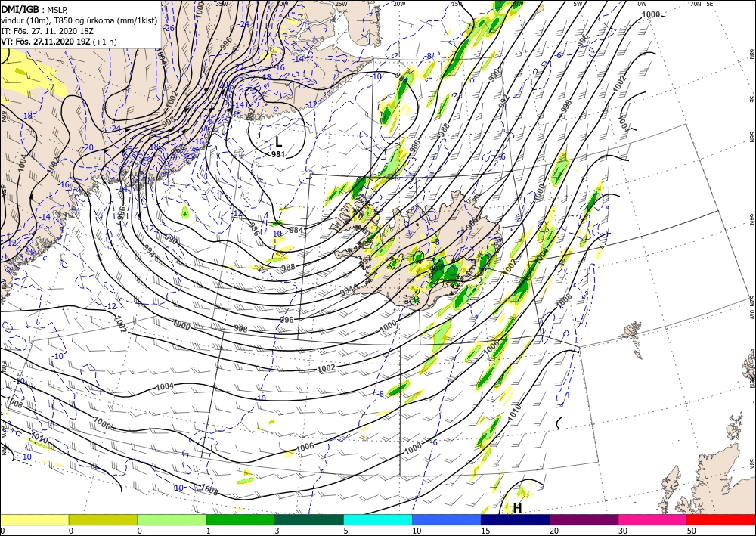Select the light green legend swatch
Viewport: 756px width, 536px height.
pos(172,519)
